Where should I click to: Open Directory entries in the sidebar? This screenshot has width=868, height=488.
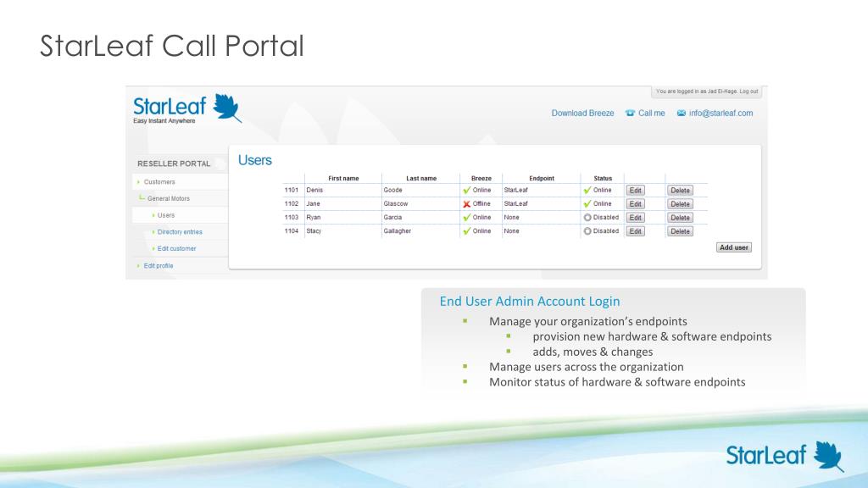point(180,232)
